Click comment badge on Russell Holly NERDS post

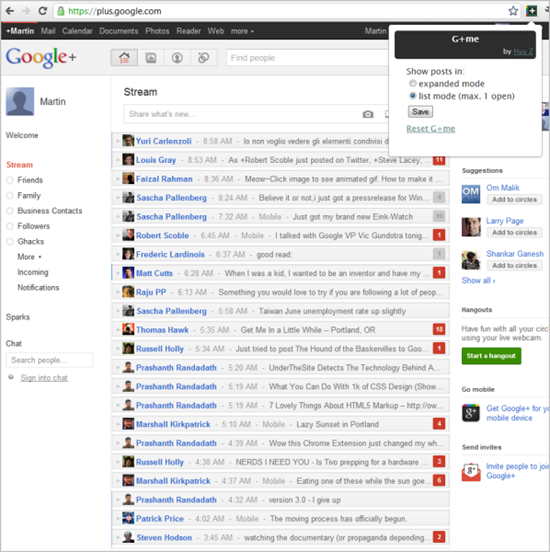point(439,462)
